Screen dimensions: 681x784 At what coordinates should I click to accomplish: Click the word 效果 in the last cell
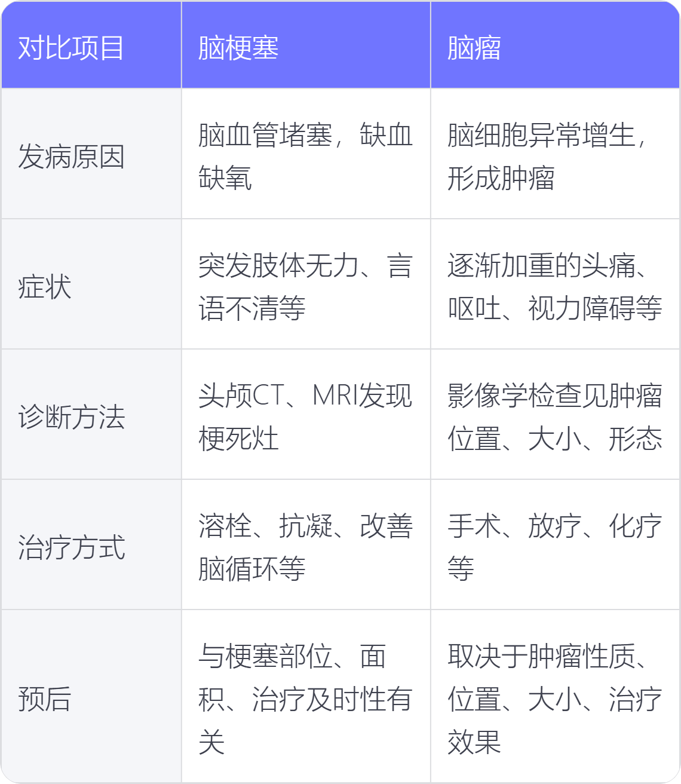(x=474, y=742)
